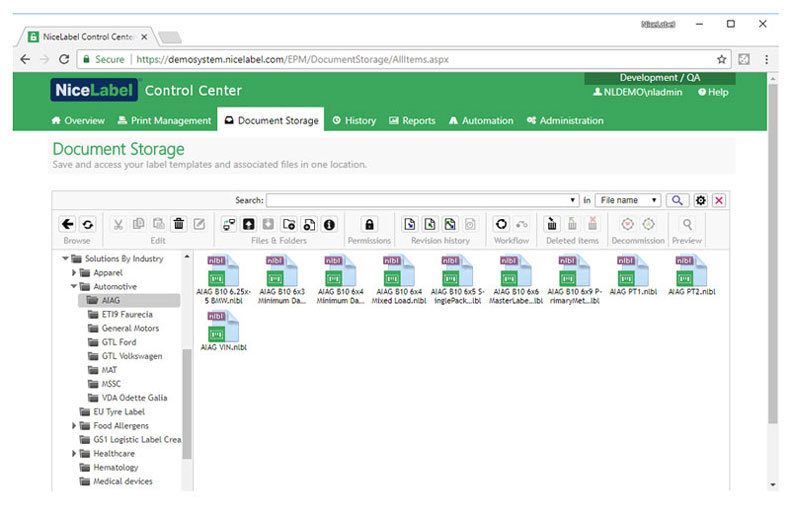
Task: Select the AIAG VIN.nlbl file
Action: [224, 331]
